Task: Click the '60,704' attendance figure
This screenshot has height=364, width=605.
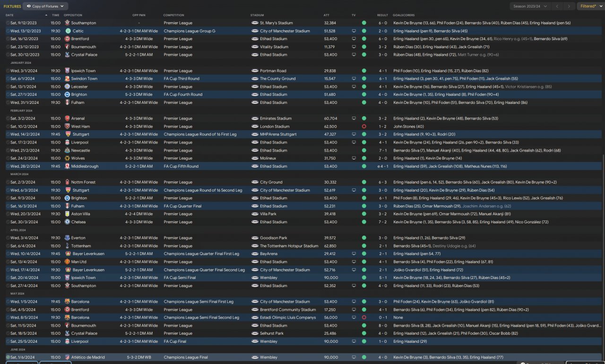Action: pos(330,119)
